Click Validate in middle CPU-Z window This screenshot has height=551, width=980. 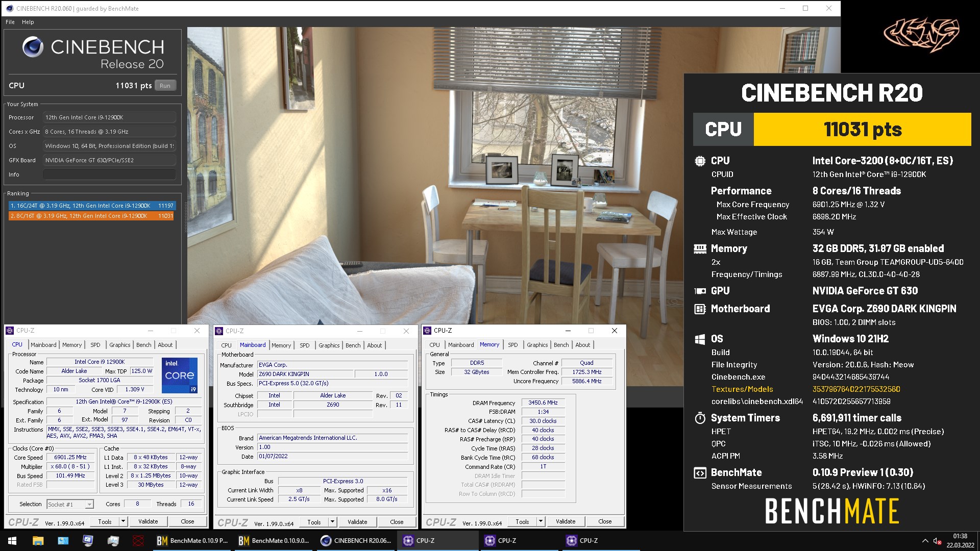[357, 522]
